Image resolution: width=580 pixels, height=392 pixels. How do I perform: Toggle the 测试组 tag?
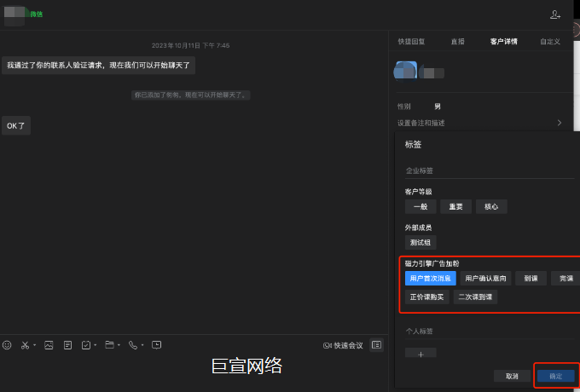[420, 242]
